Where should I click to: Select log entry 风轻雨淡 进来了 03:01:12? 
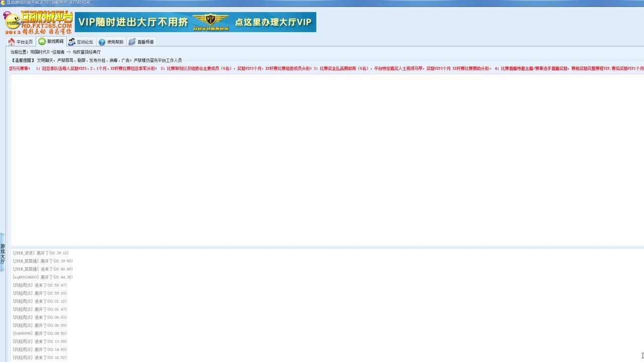point(40,302)
